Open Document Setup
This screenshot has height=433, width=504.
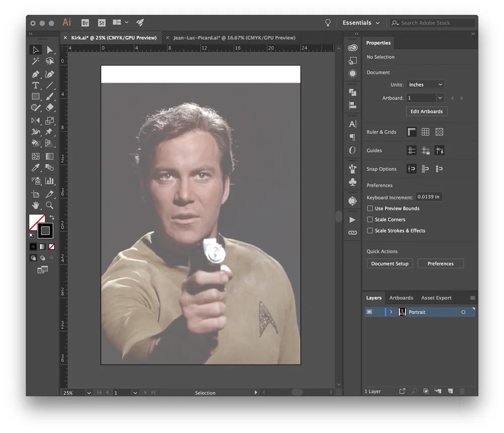[x=390, y=263]
